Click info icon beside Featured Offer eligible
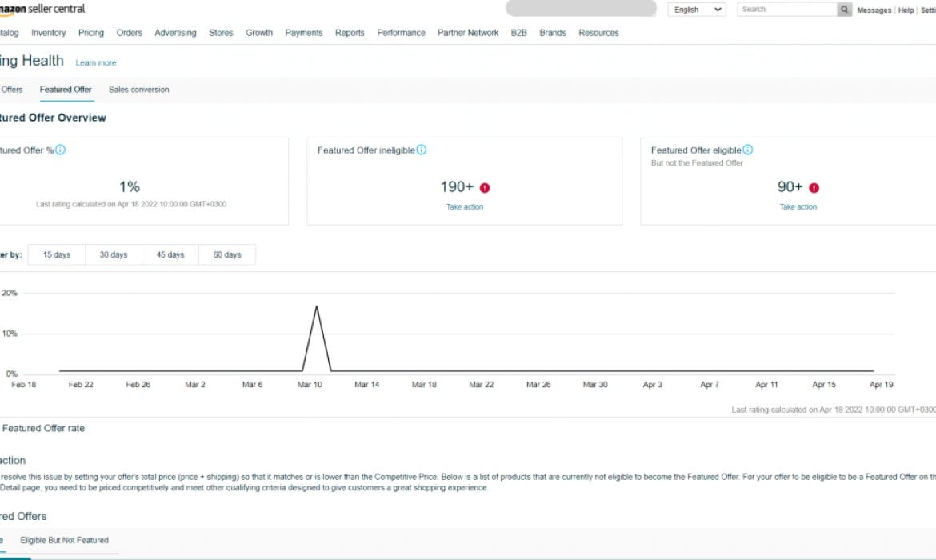Image resolution: width=936 pixels, height=560 pixels. click(747, 150)
